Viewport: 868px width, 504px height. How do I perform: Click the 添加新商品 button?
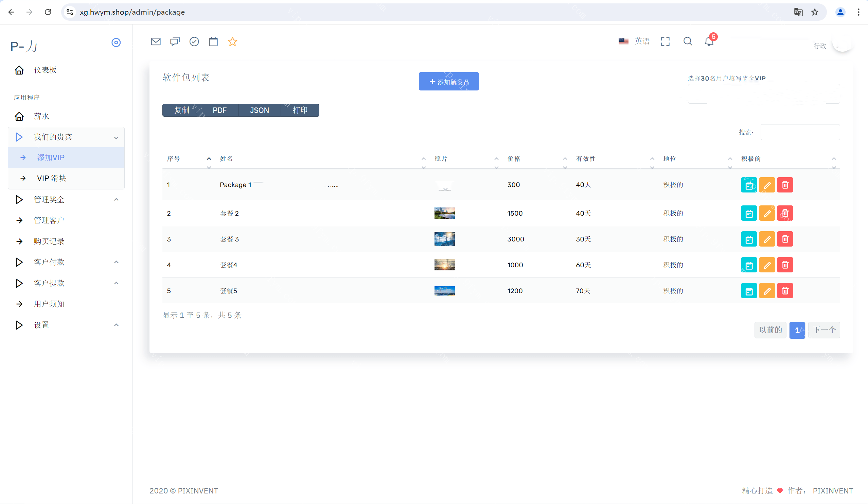coord(448,82)
